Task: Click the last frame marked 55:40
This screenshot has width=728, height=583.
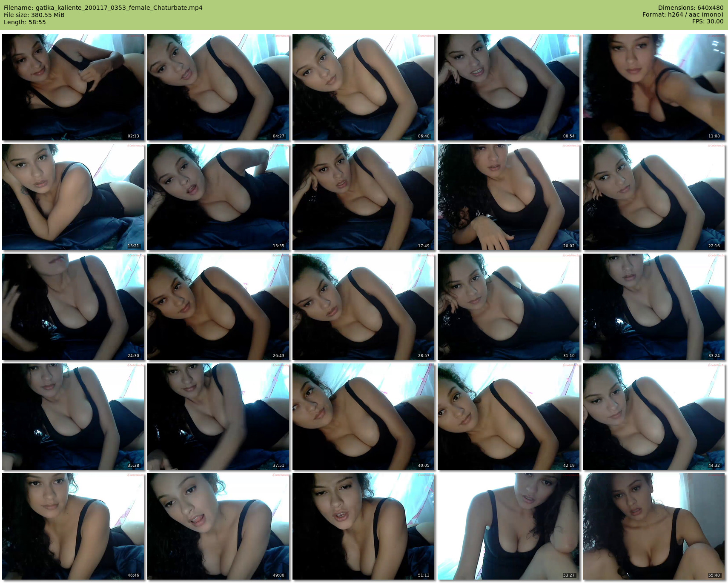Action: point(653,526)
